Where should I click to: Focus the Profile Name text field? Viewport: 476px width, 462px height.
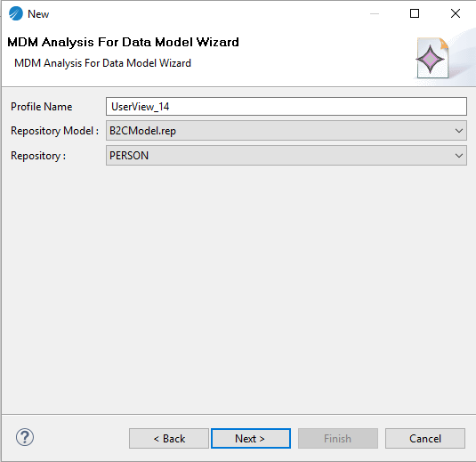pos(286,106)
